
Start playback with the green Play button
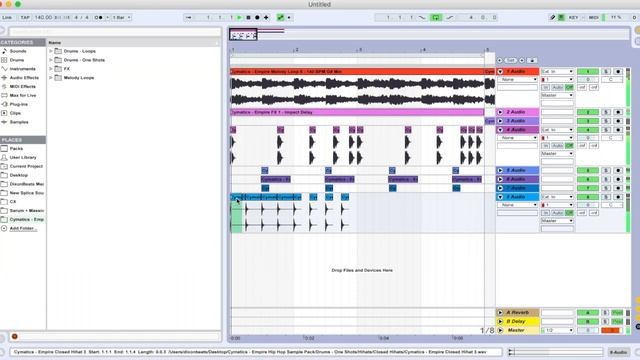pyautogui.click(x=240, y=18)
